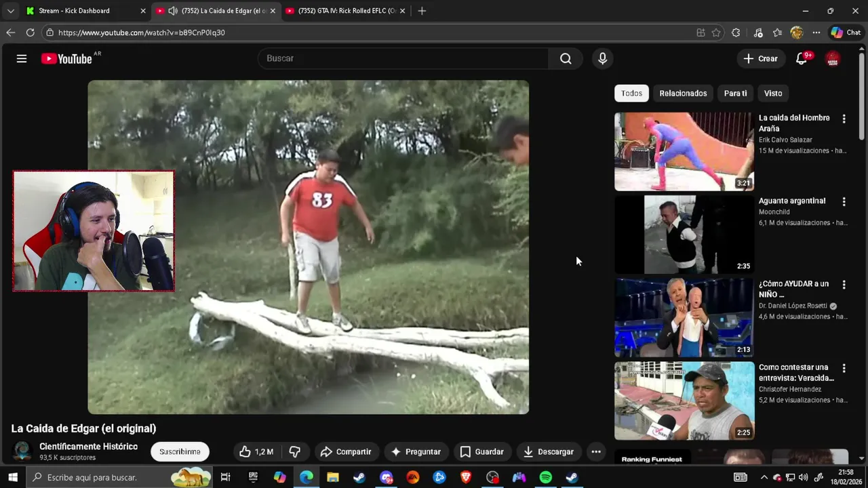Mute the La Caida de Edgar tab

click(173, 11)
